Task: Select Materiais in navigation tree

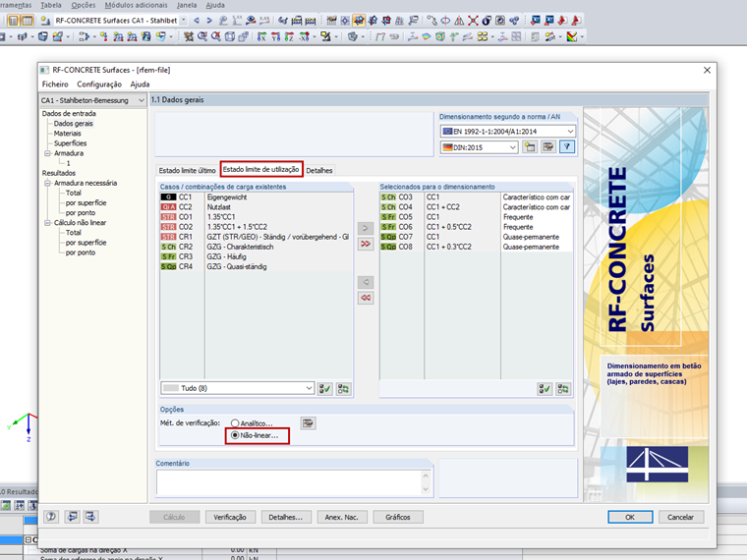Action: coord(67,134)
